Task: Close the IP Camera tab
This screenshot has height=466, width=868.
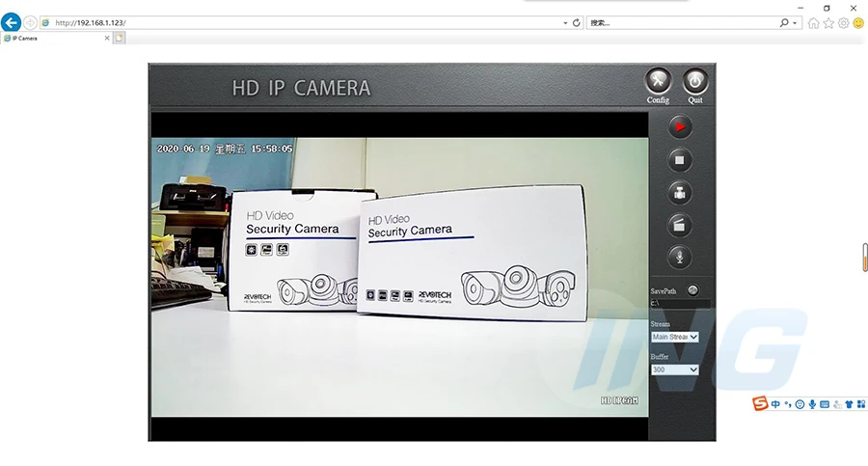Action: [x=107, y=39]
